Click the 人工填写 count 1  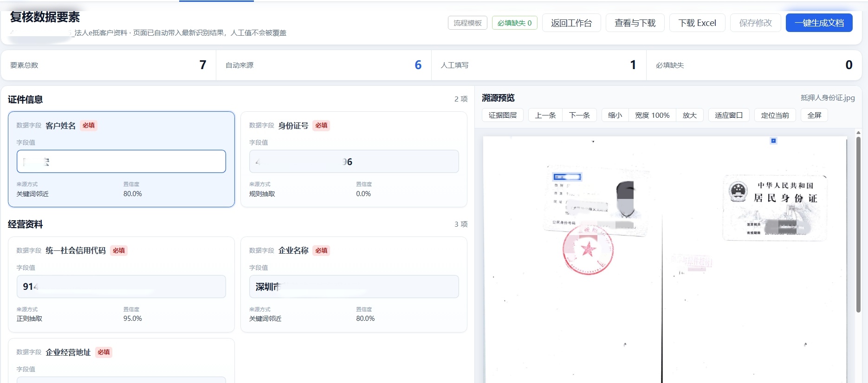coord(633,65)
